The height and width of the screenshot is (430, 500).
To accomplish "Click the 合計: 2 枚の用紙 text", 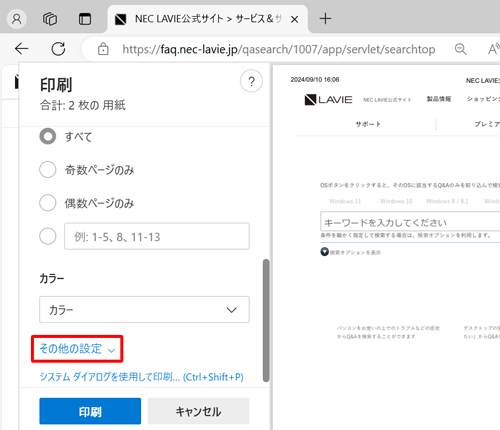I will [x=83, y=105].
